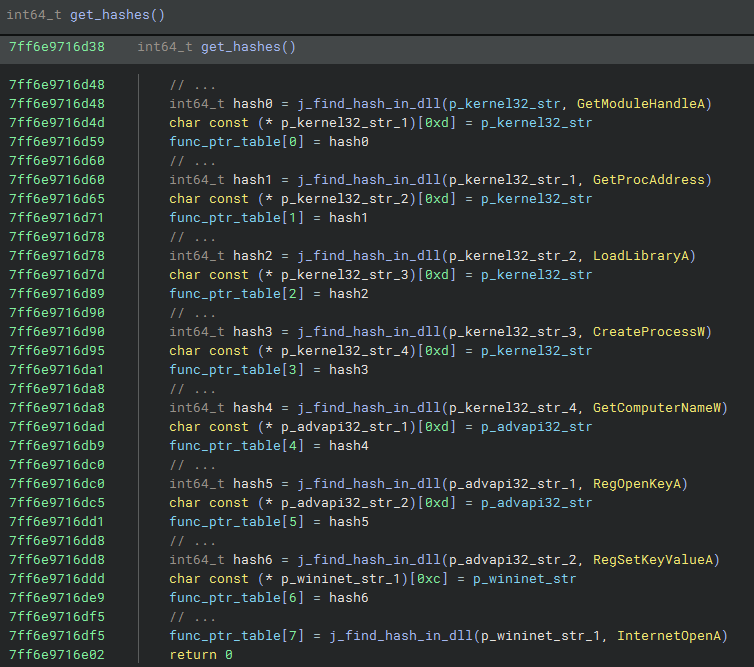
Task: Click the GetModuleHandleA import symbol
Action: (x=643, y=104)
